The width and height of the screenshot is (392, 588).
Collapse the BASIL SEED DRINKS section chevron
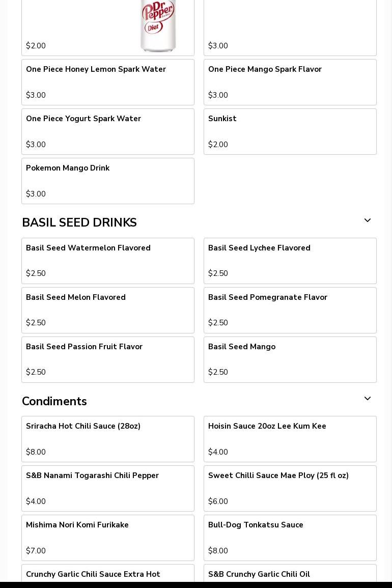[367, 220]
